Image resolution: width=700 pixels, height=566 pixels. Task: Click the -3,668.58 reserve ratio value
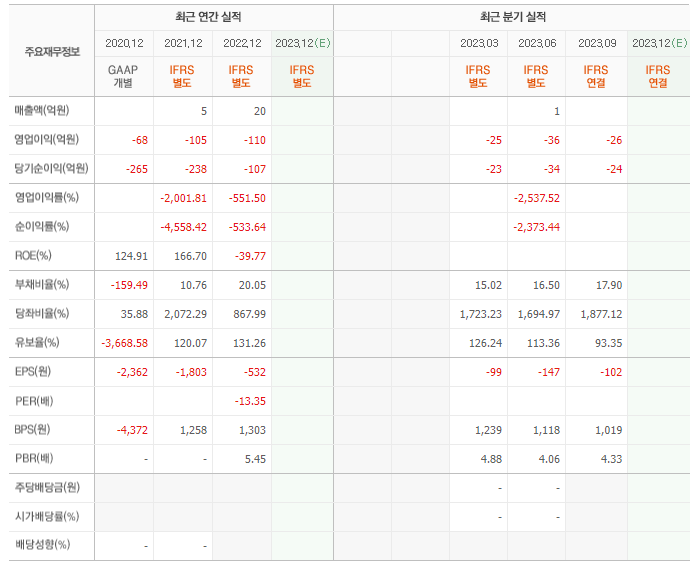click(125, 343)
